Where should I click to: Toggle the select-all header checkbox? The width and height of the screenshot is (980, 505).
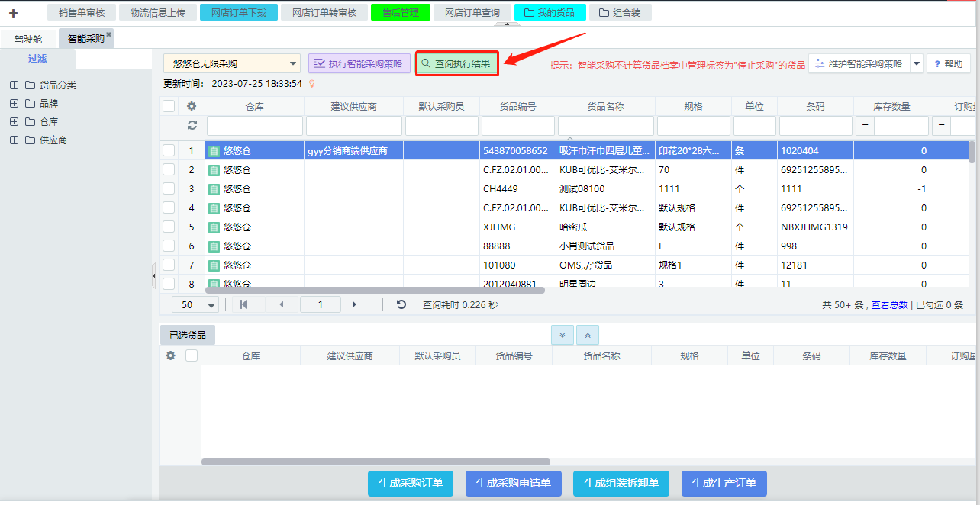pyautogui.click(x=169, y=107)
